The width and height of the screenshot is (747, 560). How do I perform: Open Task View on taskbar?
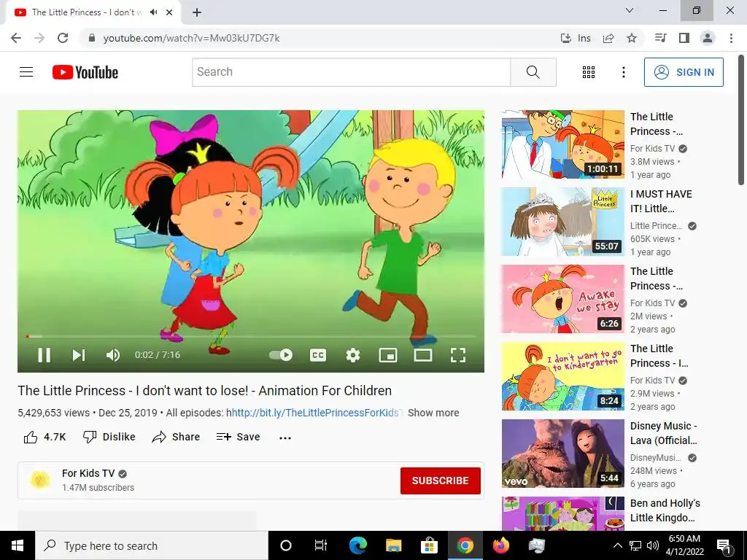coord(321,545)
